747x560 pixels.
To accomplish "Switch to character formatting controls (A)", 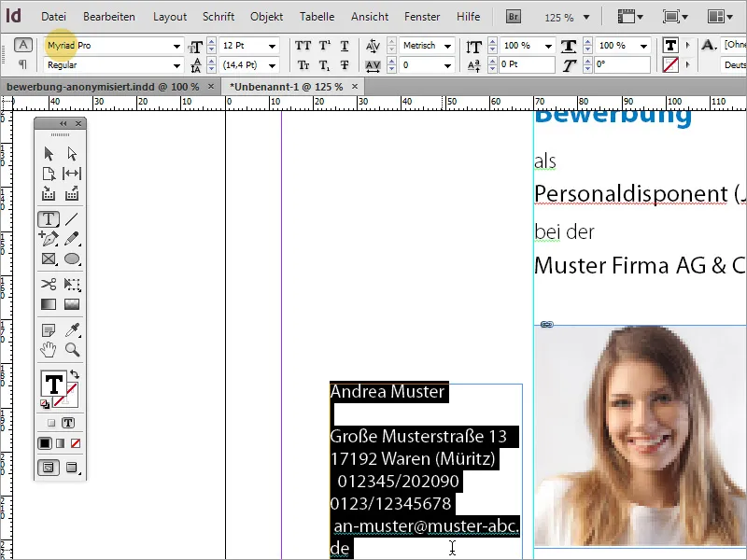I will (22, 45).
